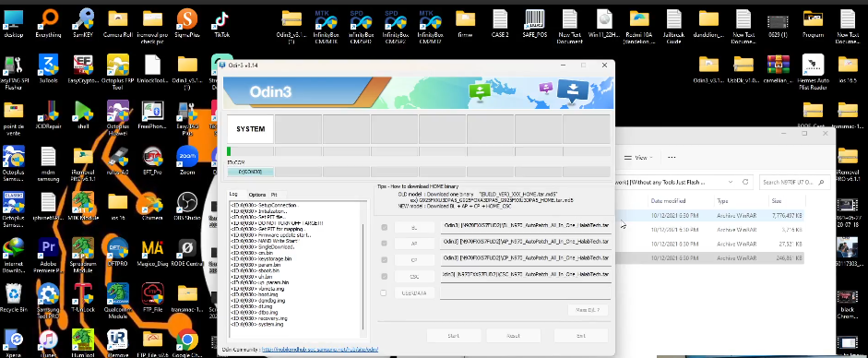Viewport: 868px width, 358px height.
Task: Click the refresh button in File Explorer
Action: click(x=745, y=182)
